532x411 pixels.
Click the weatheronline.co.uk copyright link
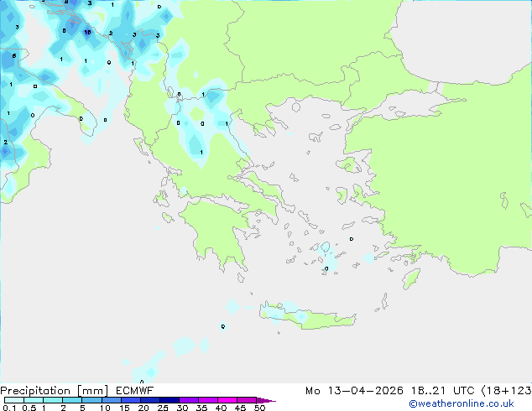[462, 403]
